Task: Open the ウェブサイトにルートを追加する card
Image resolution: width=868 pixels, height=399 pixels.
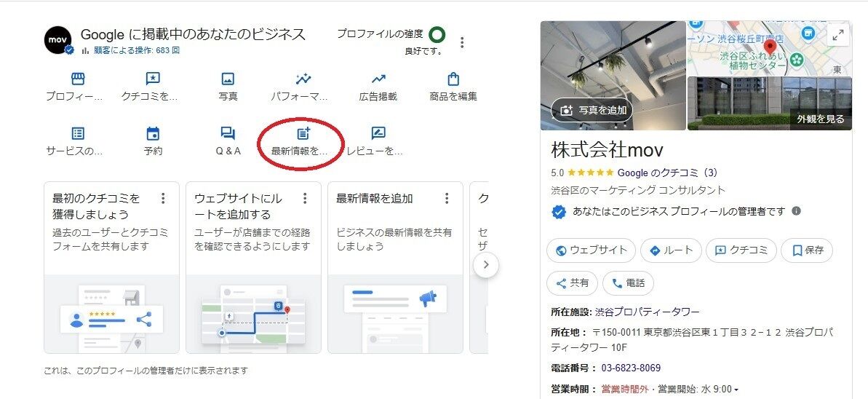Action: [x=253, y=268]
